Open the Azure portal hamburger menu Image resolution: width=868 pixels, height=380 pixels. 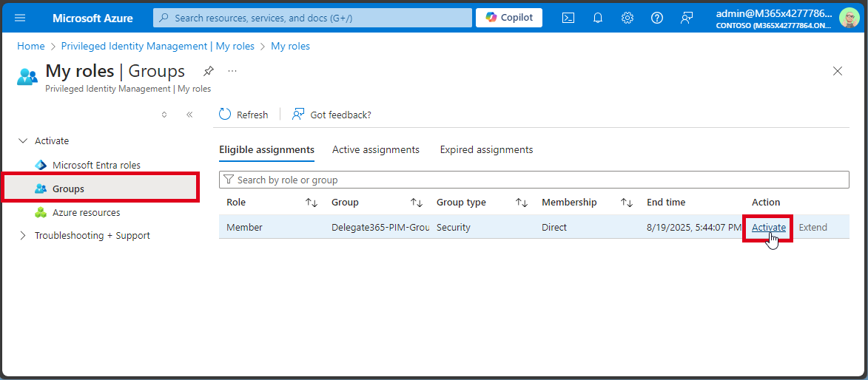tap(20, 18)
